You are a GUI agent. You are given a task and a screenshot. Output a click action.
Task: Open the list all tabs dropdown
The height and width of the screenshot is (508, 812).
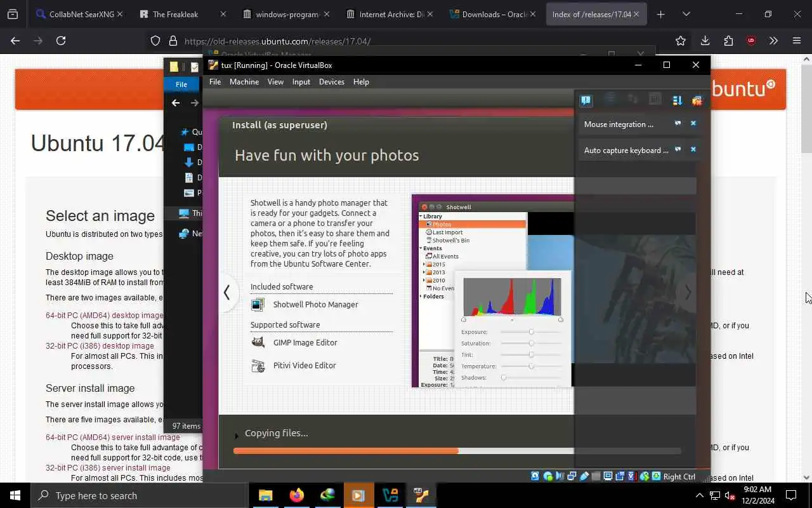coord(686,14)
